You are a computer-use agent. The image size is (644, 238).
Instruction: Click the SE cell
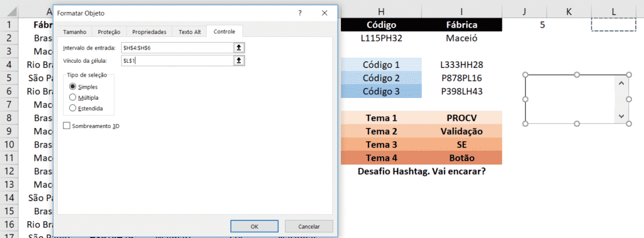tap(462, 144)
